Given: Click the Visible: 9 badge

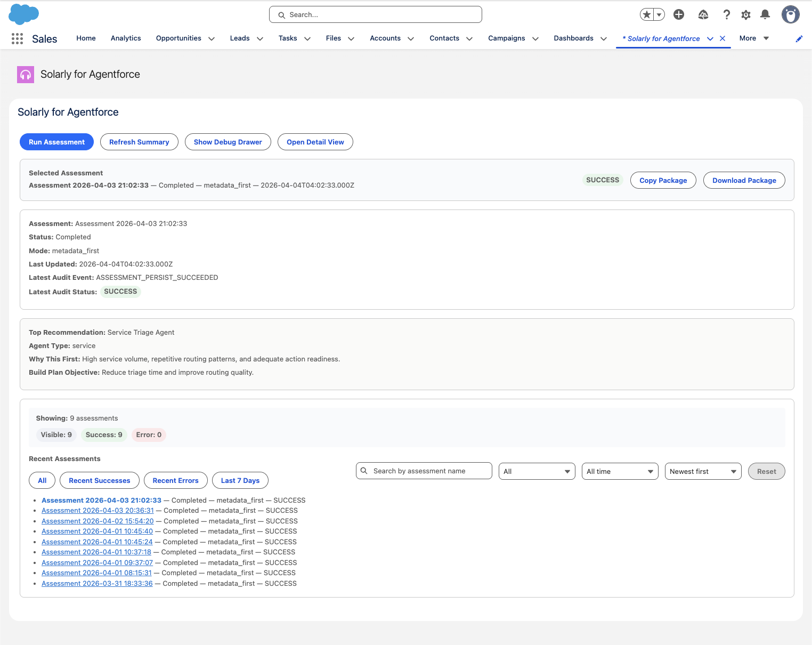Looking at the screenshot, I should [56, 435].
